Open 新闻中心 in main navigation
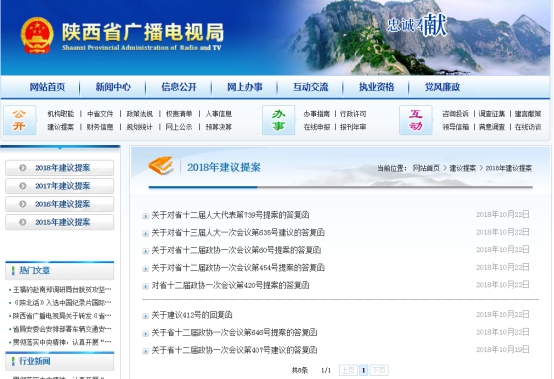Viewport: 554px width, 379px height. pos(113,87)
